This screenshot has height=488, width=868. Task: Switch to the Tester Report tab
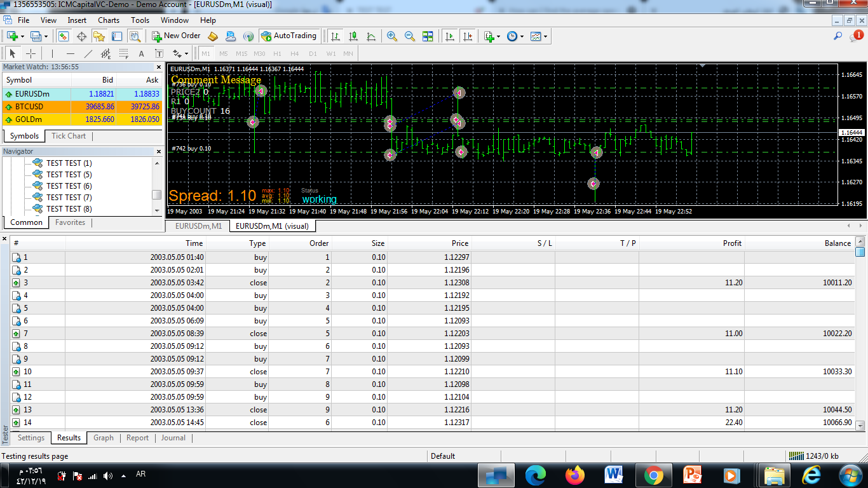(137, 438)
